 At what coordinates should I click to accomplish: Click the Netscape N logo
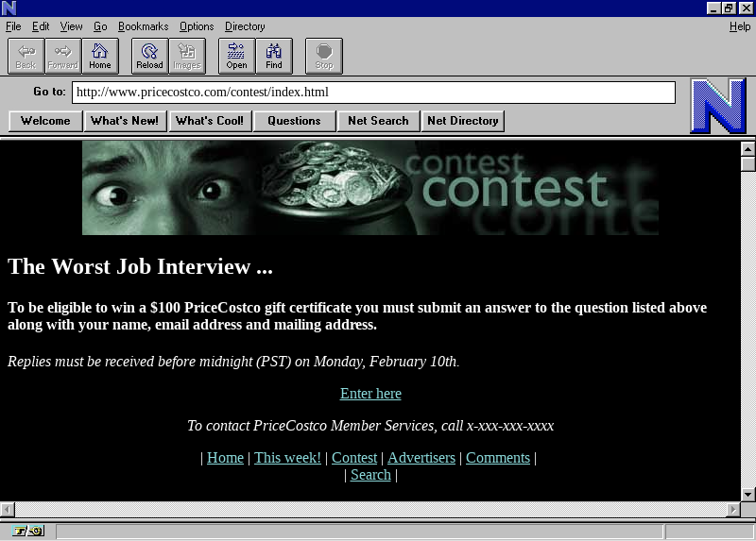(717, 106)
